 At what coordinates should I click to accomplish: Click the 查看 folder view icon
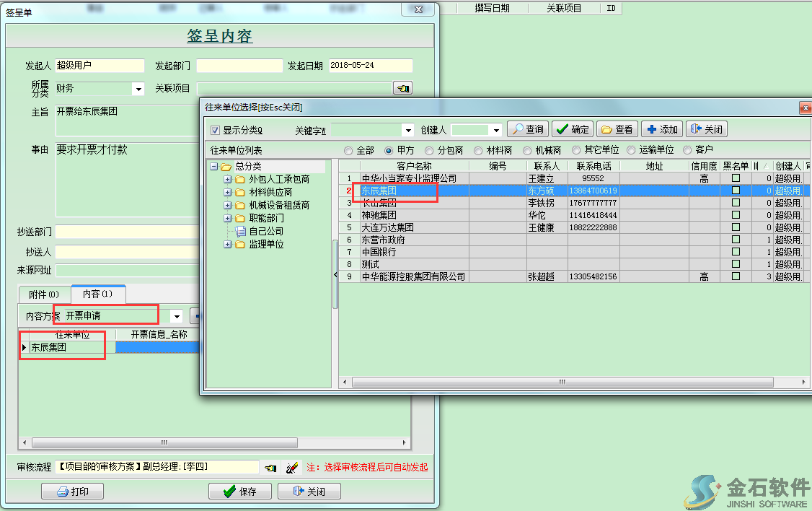[x=606, y=129]
